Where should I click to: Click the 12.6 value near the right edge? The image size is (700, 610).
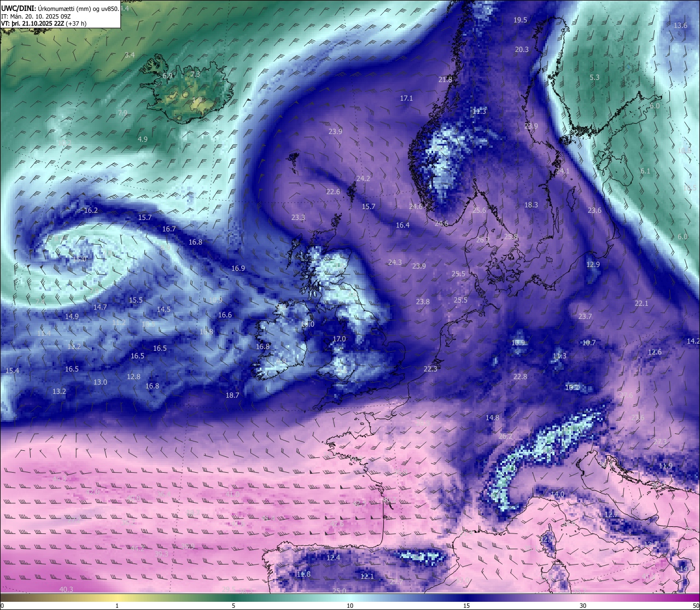[655, 352]
